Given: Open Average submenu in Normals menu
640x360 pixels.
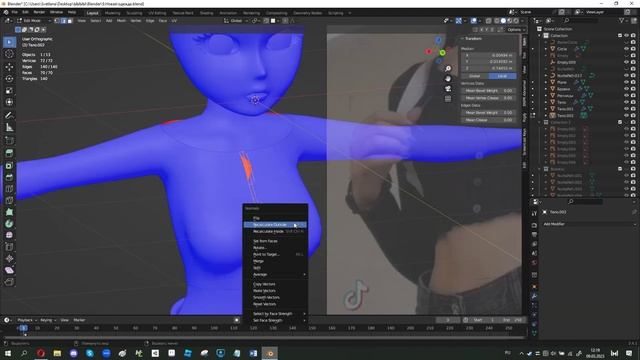Looking at the screenshot, I should pos(275,274).
